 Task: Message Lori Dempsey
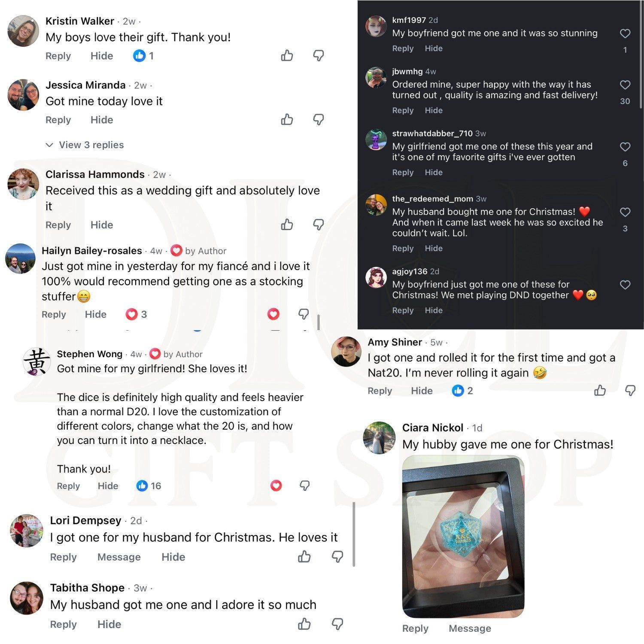(x=119, y=557)
